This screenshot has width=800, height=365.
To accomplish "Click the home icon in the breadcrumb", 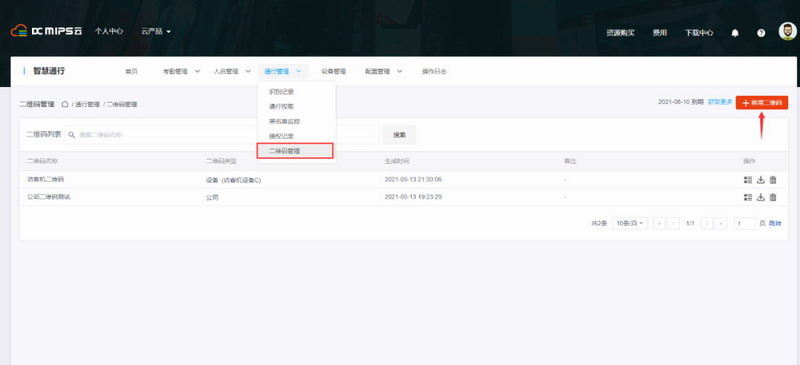I will 65,104.
